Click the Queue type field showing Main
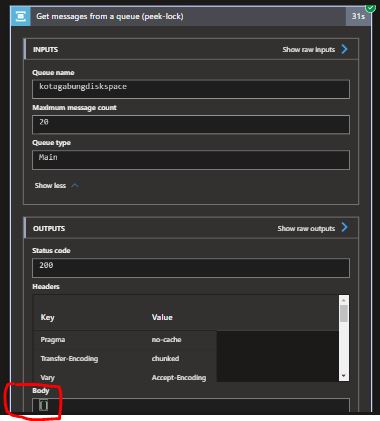380x421 pixels. 191,160
